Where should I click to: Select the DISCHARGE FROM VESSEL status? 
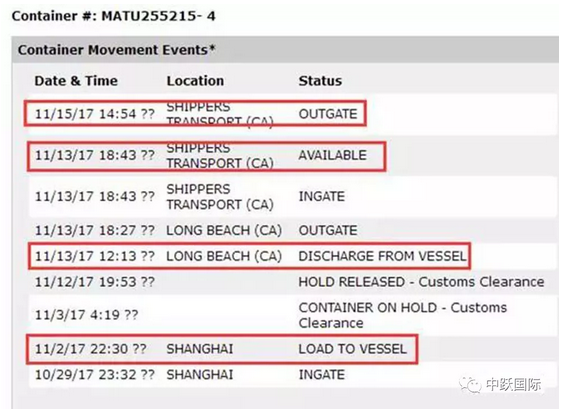(x=382, y=256)
